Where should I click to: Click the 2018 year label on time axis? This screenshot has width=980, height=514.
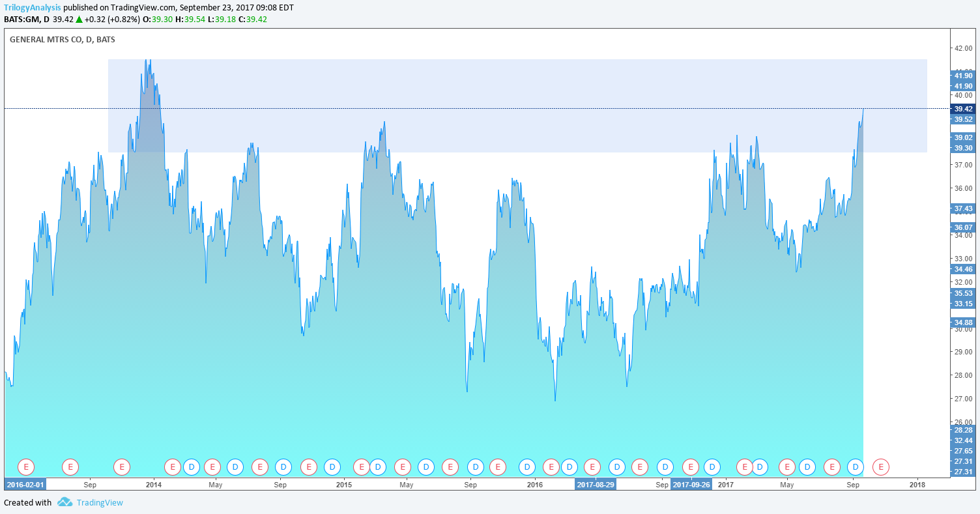(917, 485)
